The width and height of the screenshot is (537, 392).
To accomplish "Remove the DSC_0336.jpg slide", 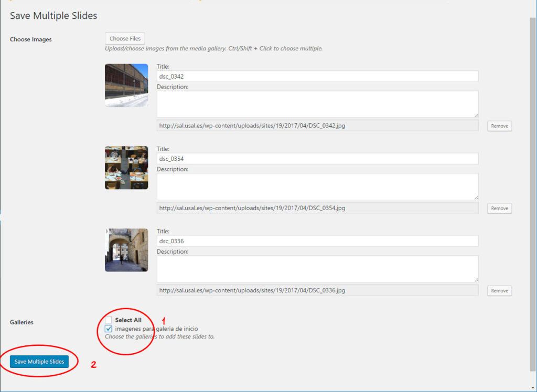I will point(499,291).
